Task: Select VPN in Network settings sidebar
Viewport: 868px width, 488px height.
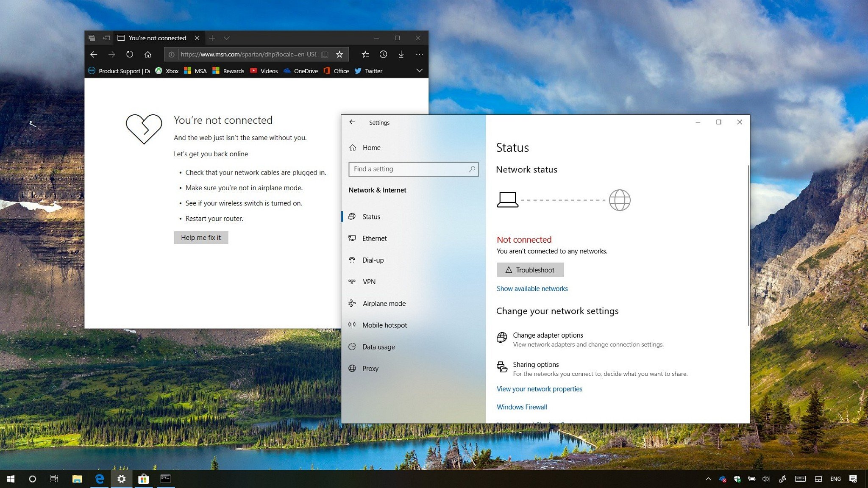Action: [369, 281]
